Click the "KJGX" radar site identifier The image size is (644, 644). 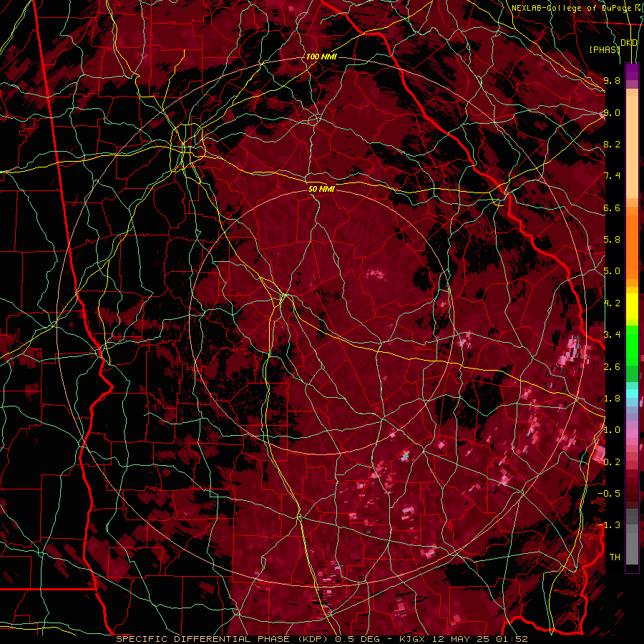click(x=414, y=639)
